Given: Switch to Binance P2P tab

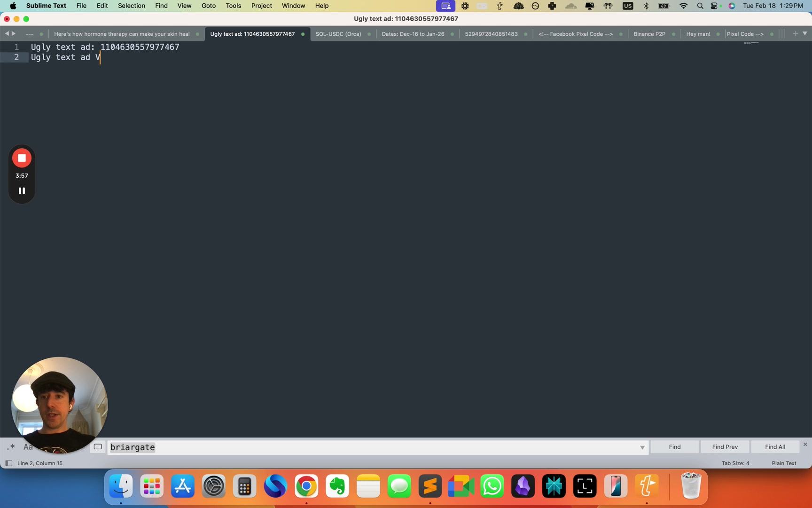Looking at the screenshot, I should point(649,34).
